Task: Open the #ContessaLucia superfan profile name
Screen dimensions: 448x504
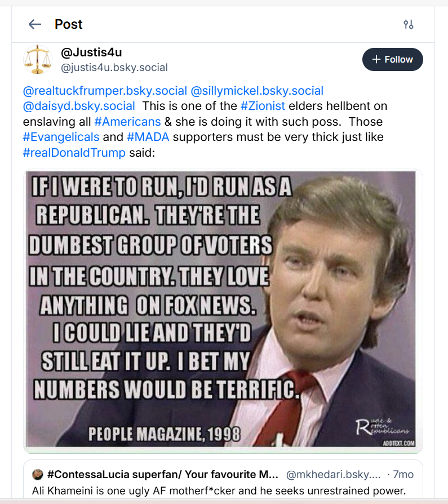Action: click(x=162, y=474)
